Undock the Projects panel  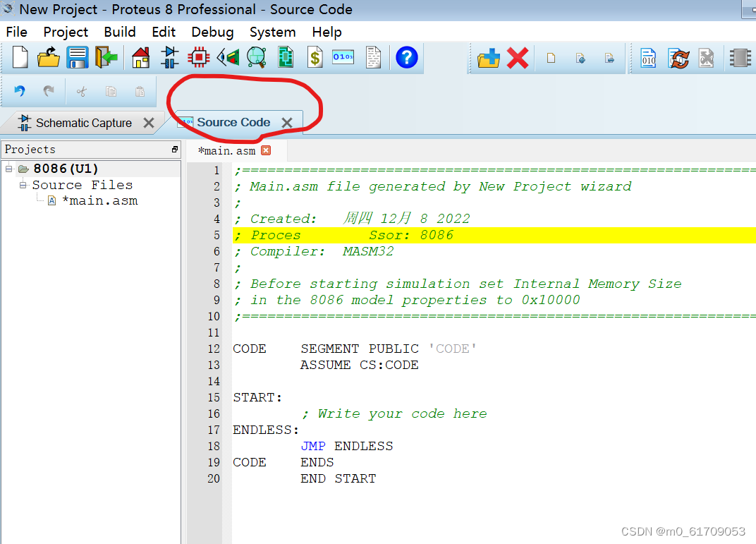point(174,150)
